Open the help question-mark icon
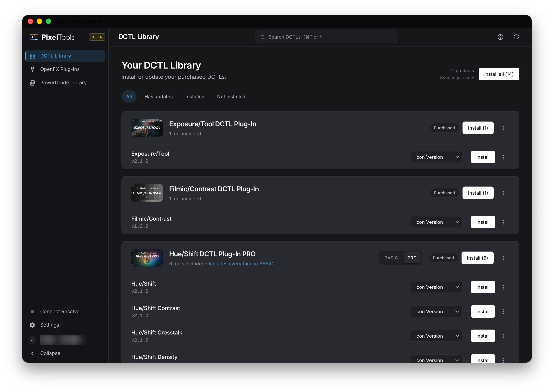Screen dimensions: 554x392 click(x=500, y=37)
